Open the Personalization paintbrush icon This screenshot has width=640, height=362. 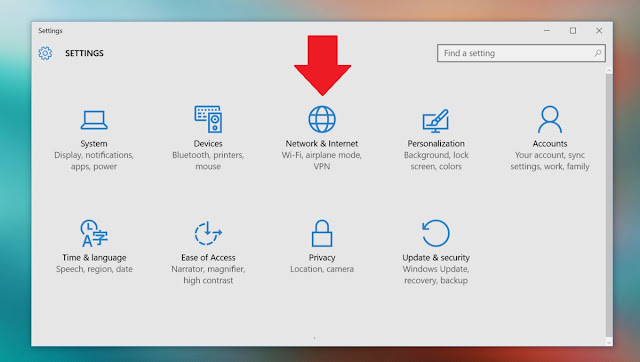coord(436,120)
